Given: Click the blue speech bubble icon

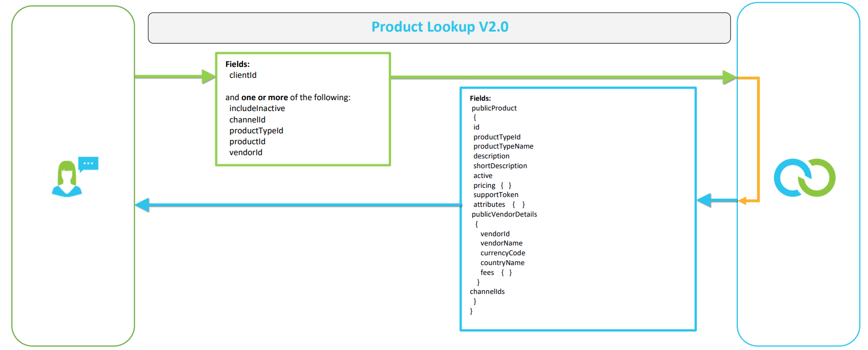Looking at the screenshot, I should (x=88, y=163).
